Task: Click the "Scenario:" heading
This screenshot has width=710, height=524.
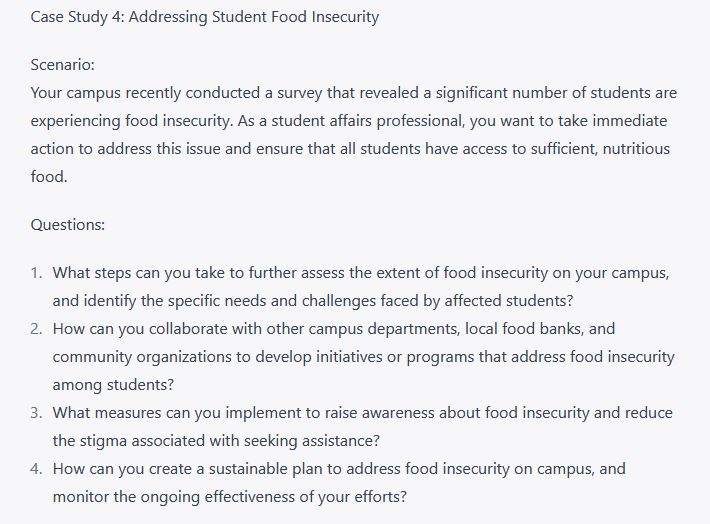Action: click(63, 64)
